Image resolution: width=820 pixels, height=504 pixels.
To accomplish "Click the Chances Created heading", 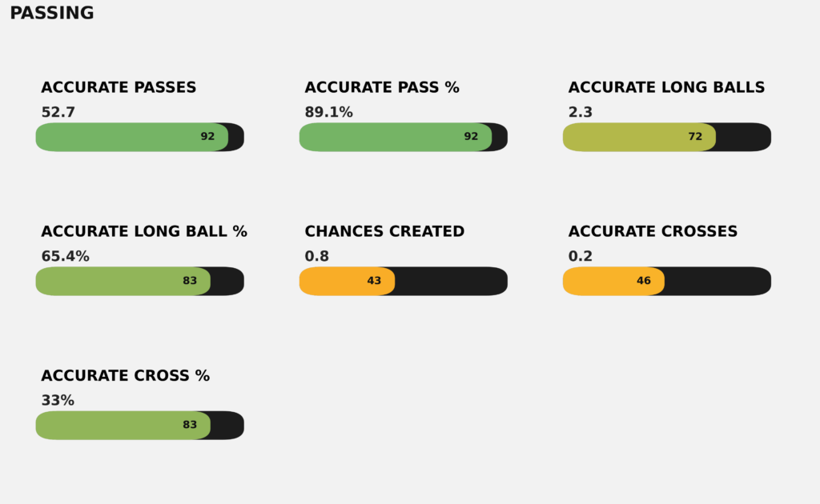I will 384,232.
